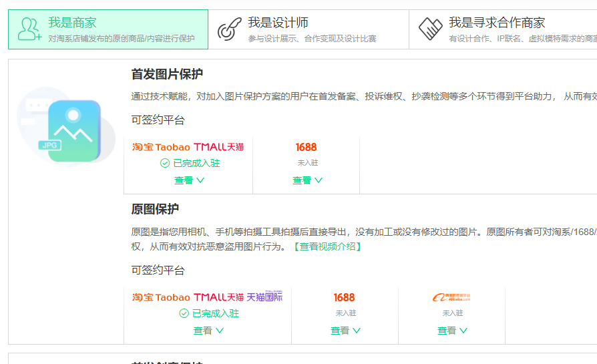
Task: Click Alibaba.com logo under 原图保护
Action: point(451,297)
